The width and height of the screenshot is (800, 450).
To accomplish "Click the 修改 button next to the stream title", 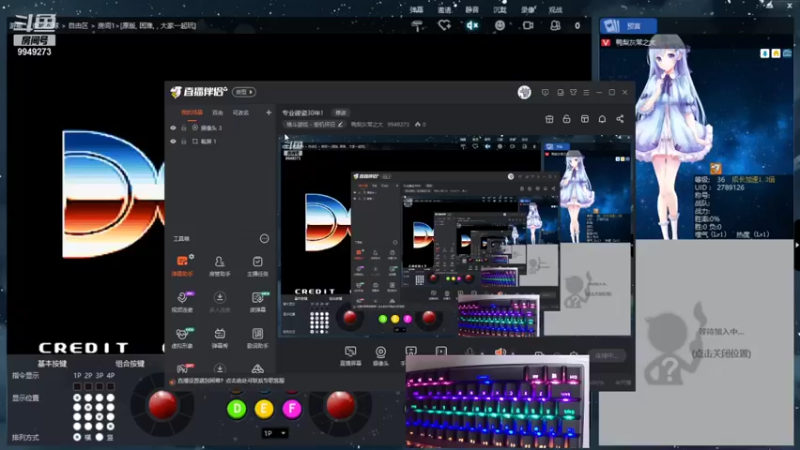I will [x=341, y=113].
